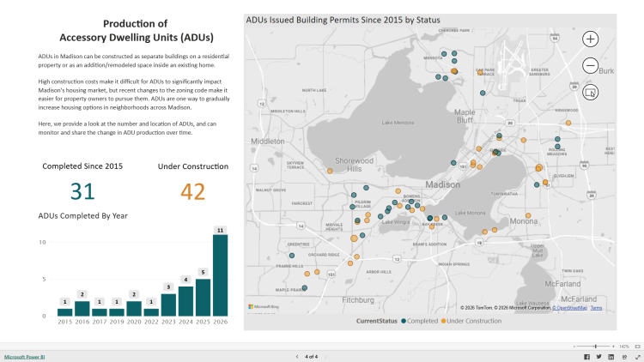Viewport: 644px width, 362px height.
Task: Select the 2023 bar in the chart
Action: [x=168, y=305]
